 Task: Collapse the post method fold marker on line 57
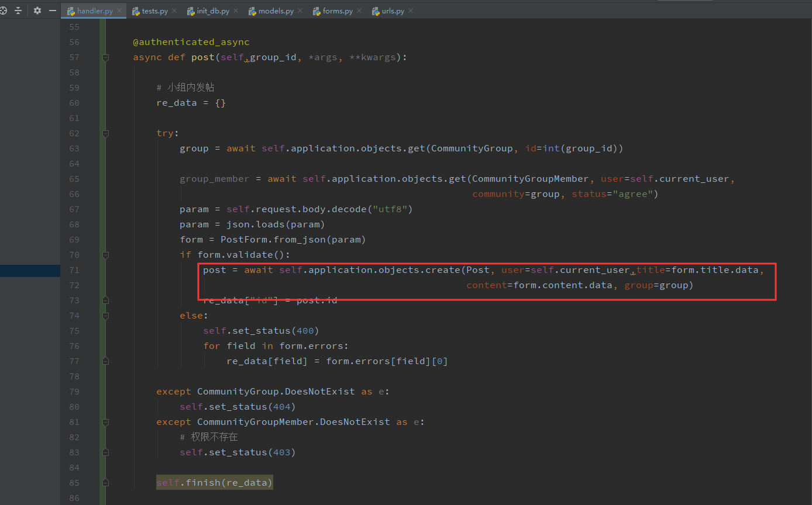tap(105, 57)
